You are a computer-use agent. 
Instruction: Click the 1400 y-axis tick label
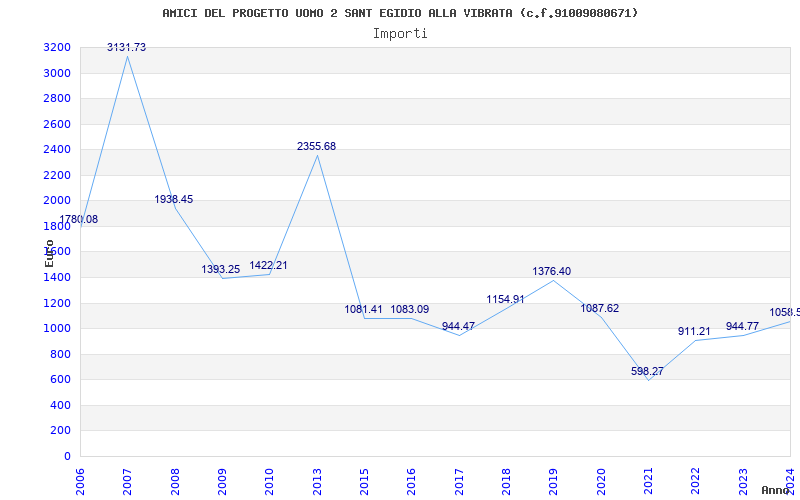(57, 278)
